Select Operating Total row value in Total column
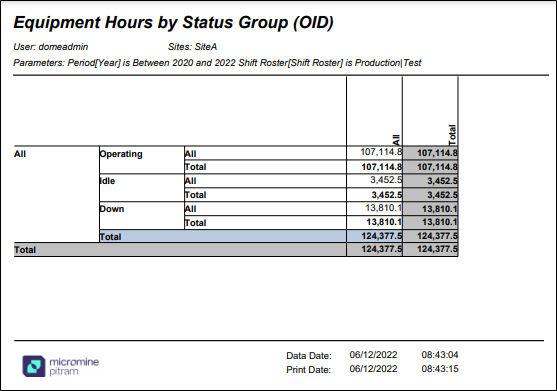Screen dimensions: 557x391 pyautogui.click(x=437, y=167)
